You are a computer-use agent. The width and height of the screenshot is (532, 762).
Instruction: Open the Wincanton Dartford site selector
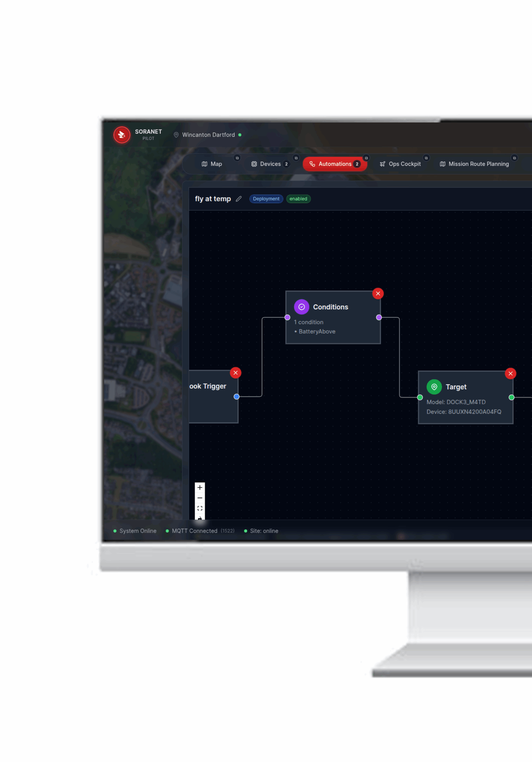click(208, 135)
